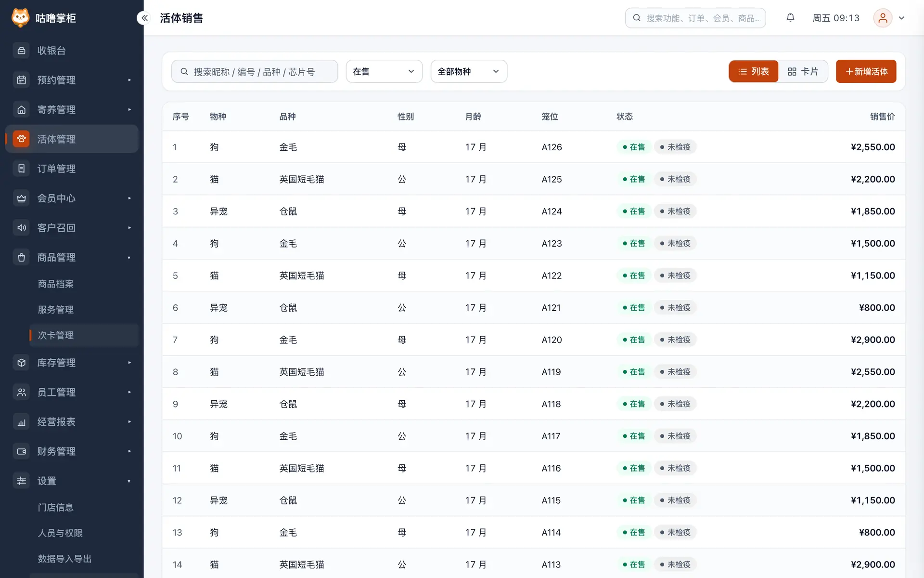Expand the 库存管理 submenu arrow
This screenshot has height=578, width=924.
[x=129, y=363]
